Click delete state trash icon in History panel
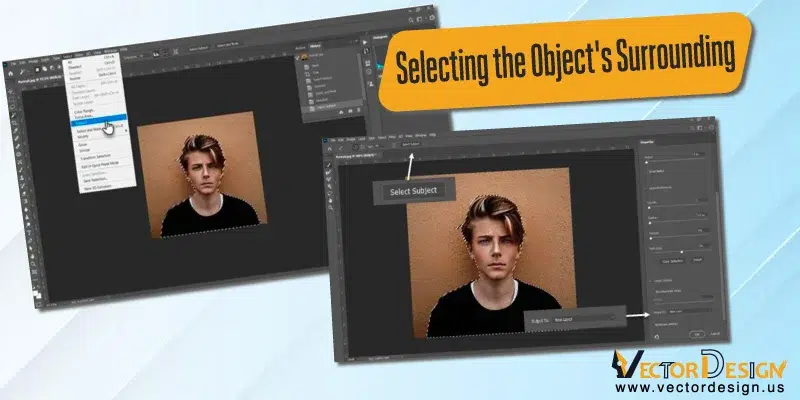This screenshot has height=400, width=800. point(359,110)
